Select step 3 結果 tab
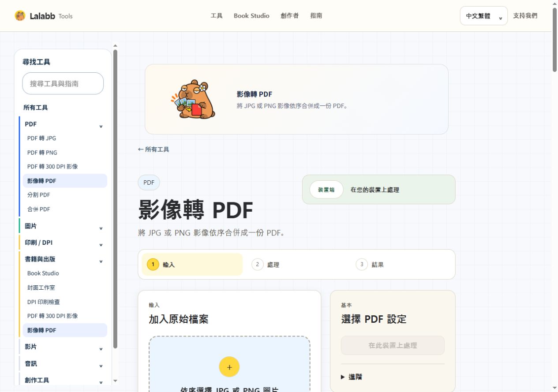The width and height of the screenshot is (558, 392). click(x=401, y=265)
